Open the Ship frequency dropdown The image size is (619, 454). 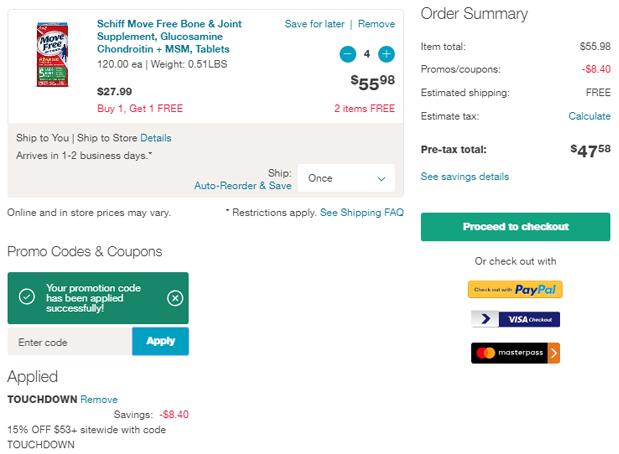tap(346, 178)
